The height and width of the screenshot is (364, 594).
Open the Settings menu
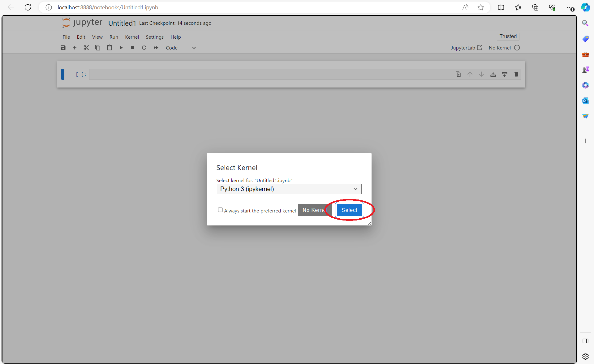(x=155, y=37)
